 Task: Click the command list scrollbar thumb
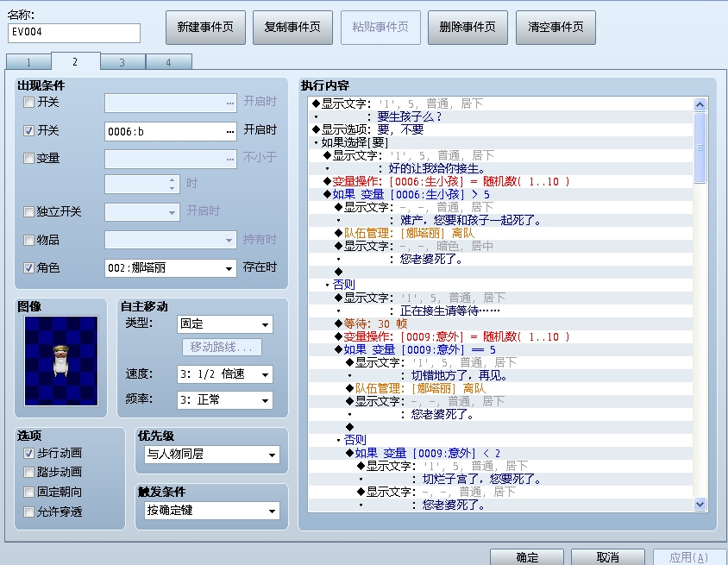700,148
